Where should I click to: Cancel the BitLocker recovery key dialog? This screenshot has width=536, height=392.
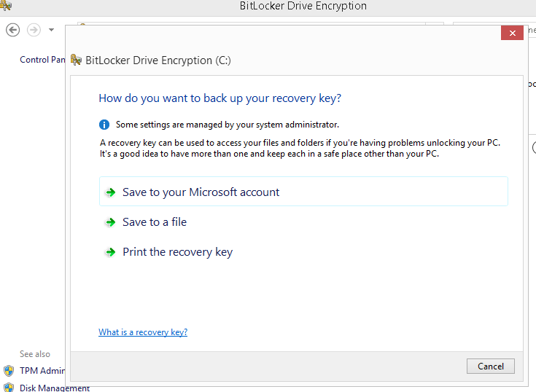click(x=490, y=366)
